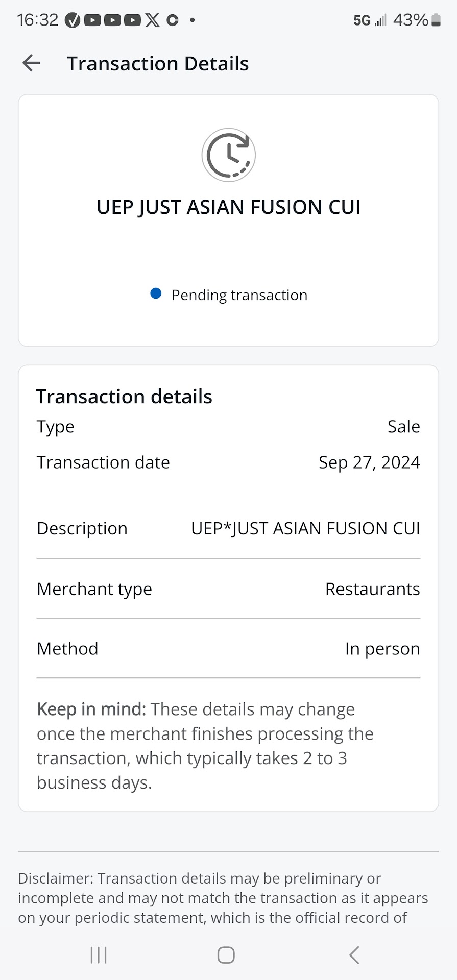This screenshot has height=980, width=457.
Task: Open recent apps from navigation bar
Action: coord(99,954)
